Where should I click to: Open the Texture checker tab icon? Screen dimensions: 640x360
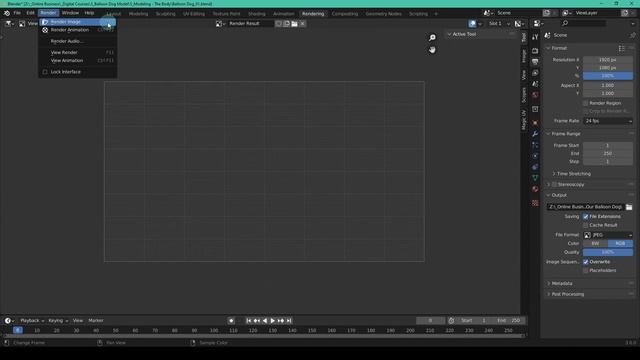click(x=535, y=203)
